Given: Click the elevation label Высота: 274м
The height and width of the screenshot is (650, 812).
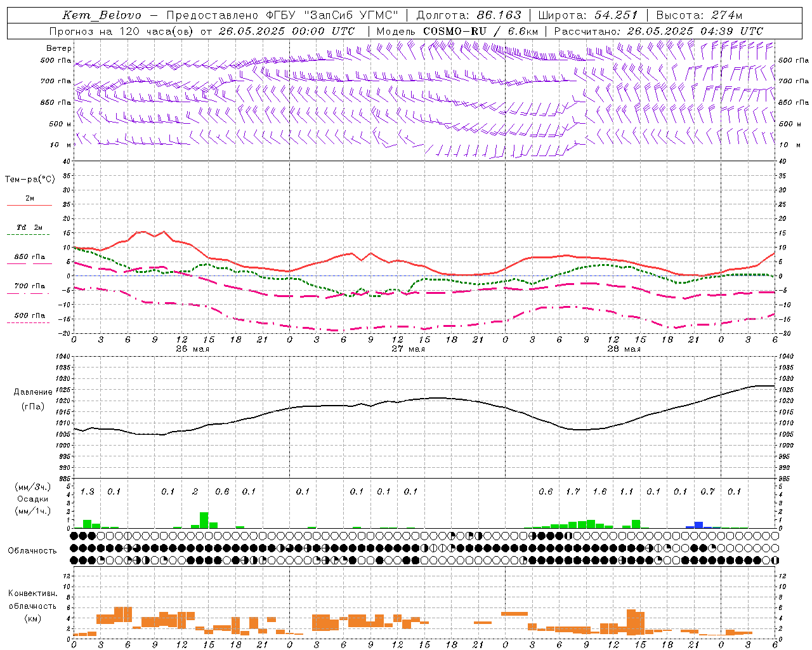Looking at the screenshot, I should [699, 15].
